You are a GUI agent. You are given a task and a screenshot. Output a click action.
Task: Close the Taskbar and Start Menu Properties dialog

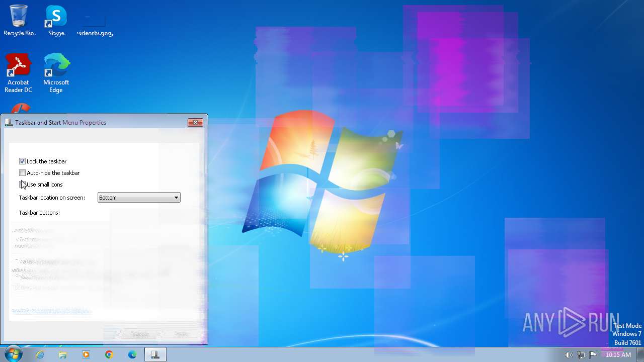coord(195,122)
